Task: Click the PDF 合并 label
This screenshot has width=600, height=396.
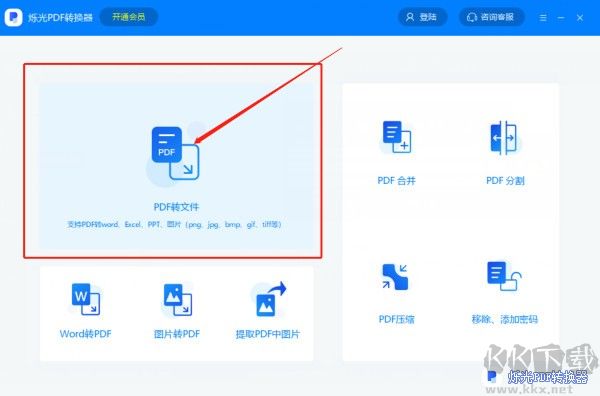Action: pyautogui.click(x=396, y=181)
